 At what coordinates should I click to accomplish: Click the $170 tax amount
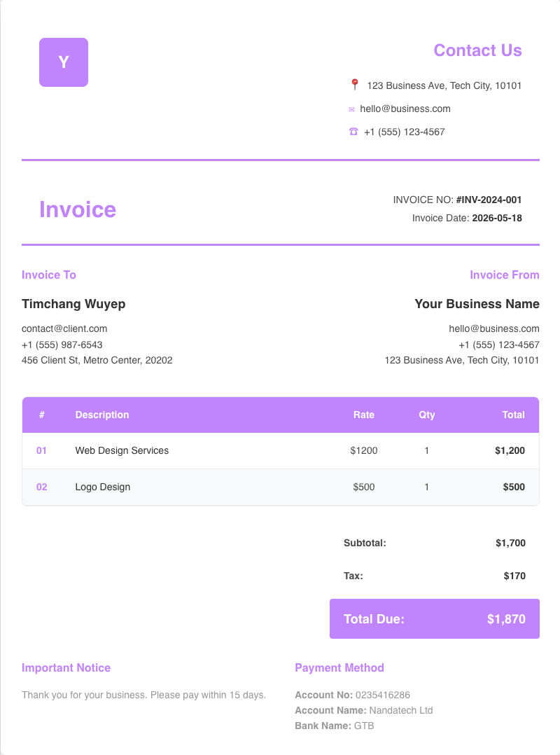514,576
